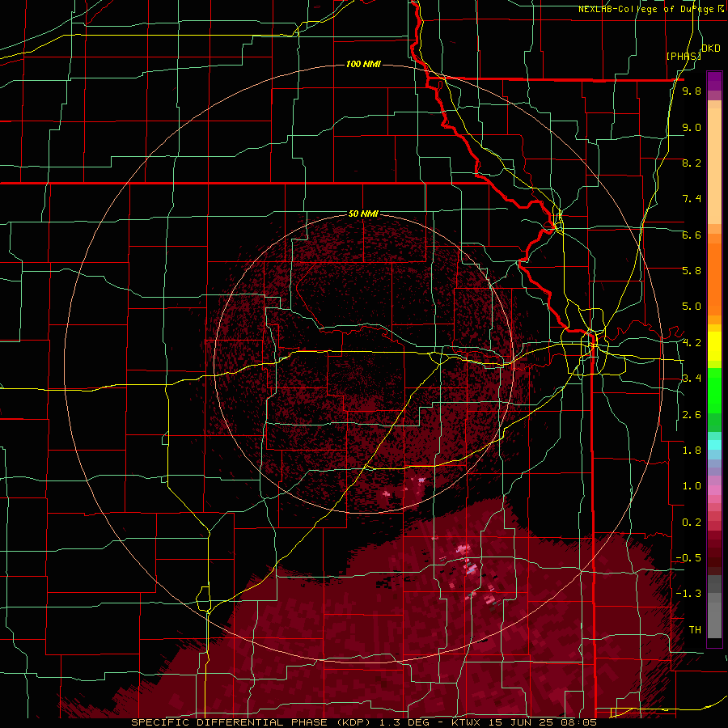Click the 3.4 scale label
Image resolution: width=728 pixels, height=728 pixels.
coord(692,379)
